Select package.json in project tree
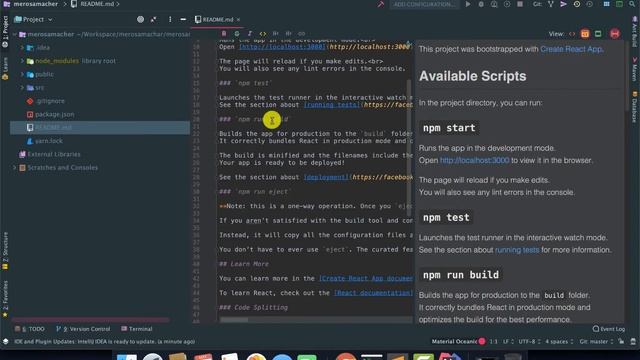 click(x=55, y=115)
